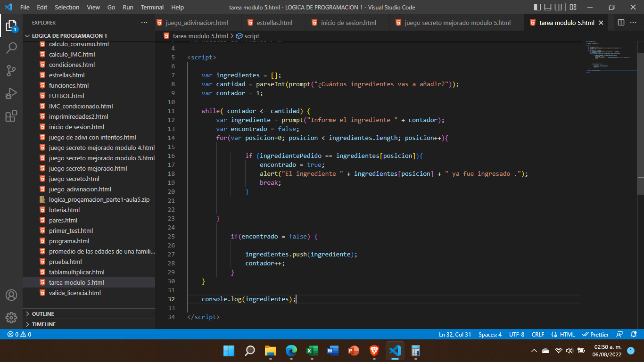Open the Search view icon
This screenshot has height=362, width=644.
tap(11, 48)
